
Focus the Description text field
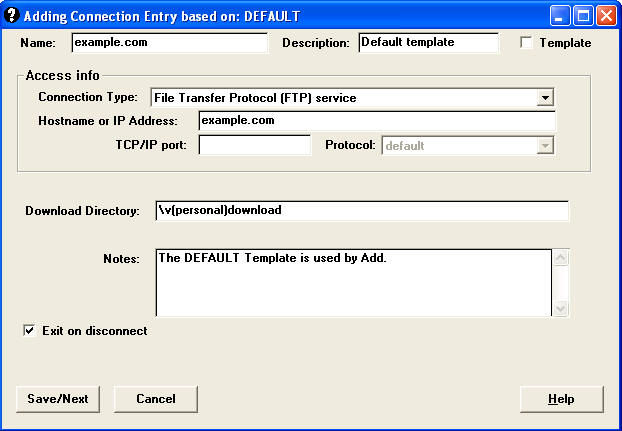(427, 43)
